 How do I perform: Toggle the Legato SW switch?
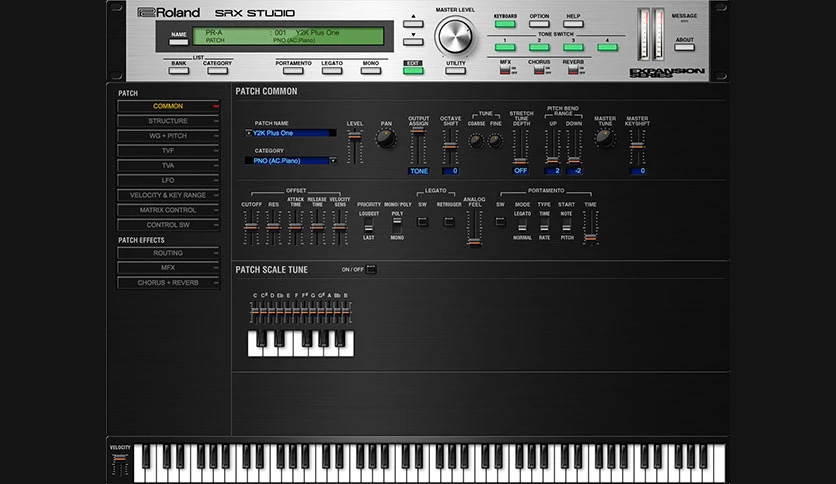422,221
